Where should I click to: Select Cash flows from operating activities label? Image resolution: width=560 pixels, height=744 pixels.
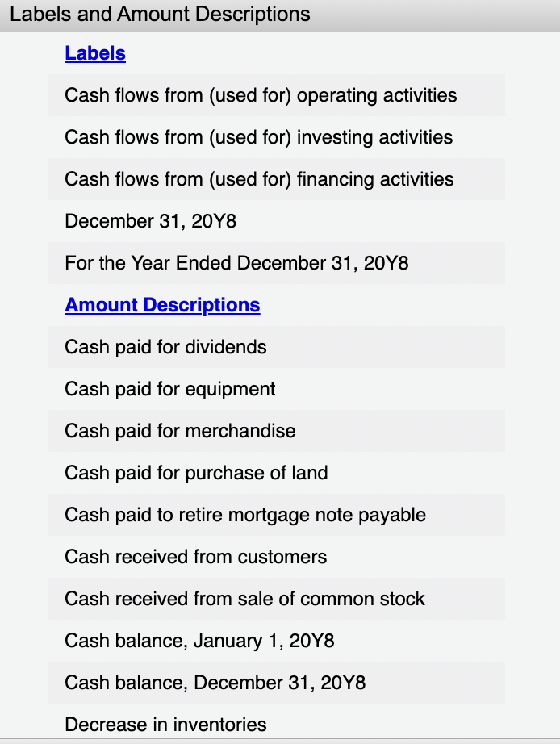pos(260,95)
